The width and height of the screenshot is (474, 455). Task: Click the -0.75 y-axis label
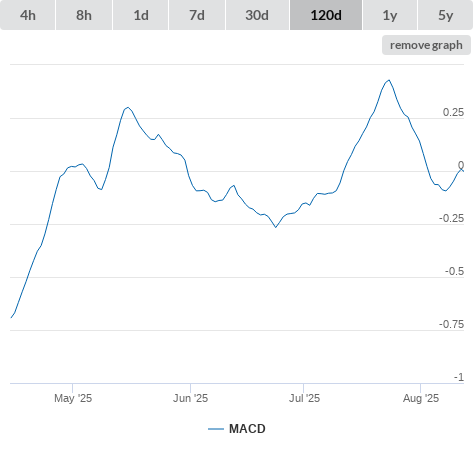pos(451,324)
